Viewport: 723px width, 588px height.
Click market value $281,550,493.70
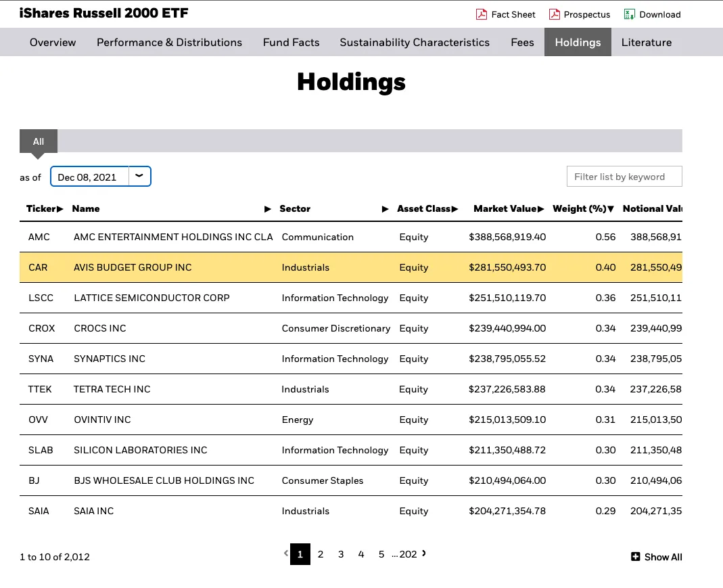tap(507, 267)
